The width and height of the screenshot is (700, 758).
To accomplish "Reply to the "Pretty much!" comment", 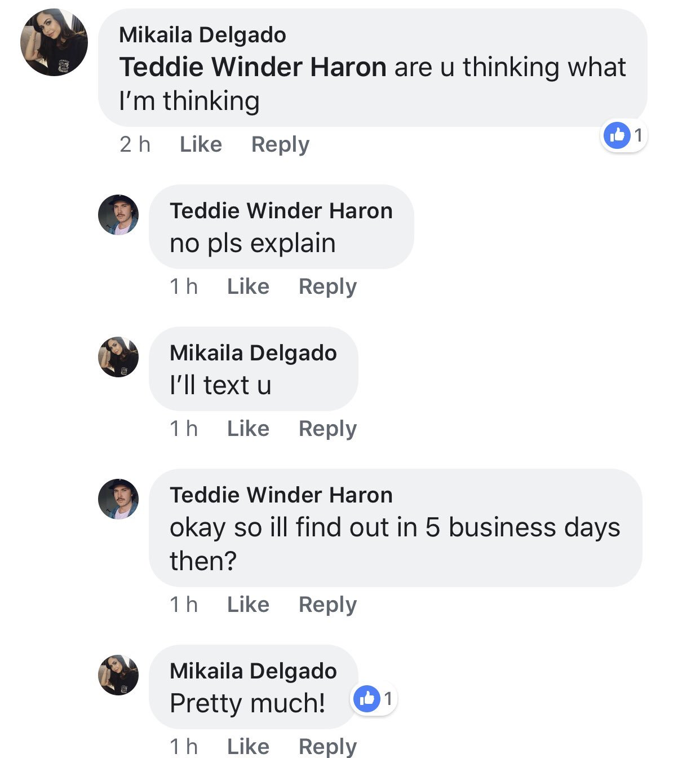I will (327, 747).
